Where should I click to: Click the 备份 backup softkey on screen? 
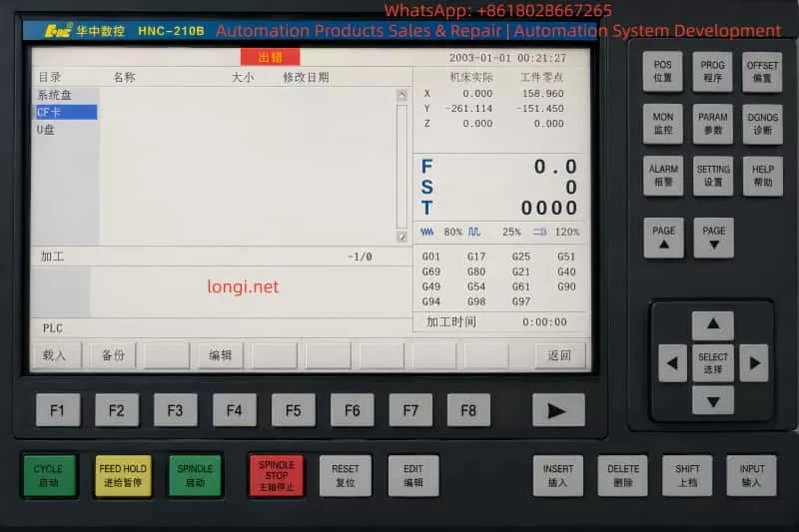[x=113, y=355]
